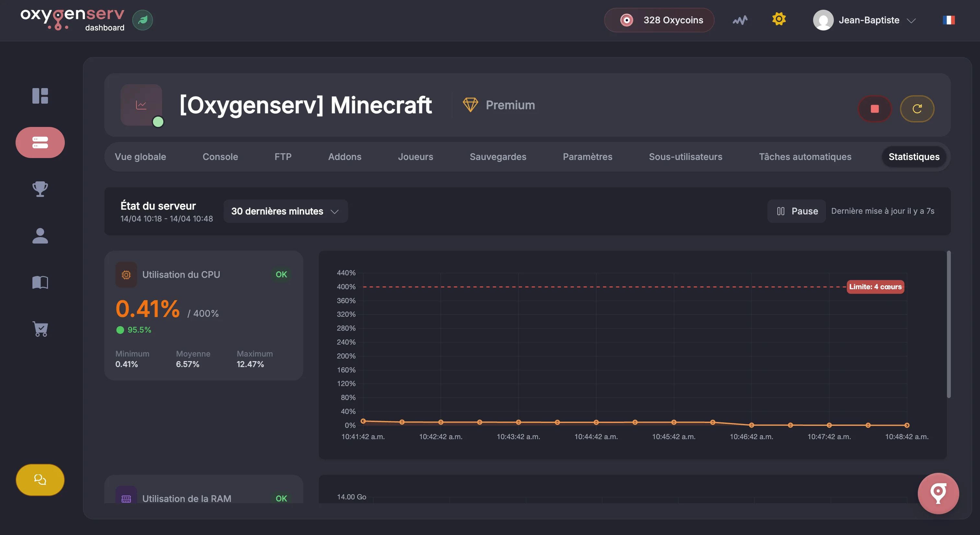The height and width of the screenshot is (535, 980).
Task: Open the Sauvegardes tab
Action: click(x=497, y=157)
